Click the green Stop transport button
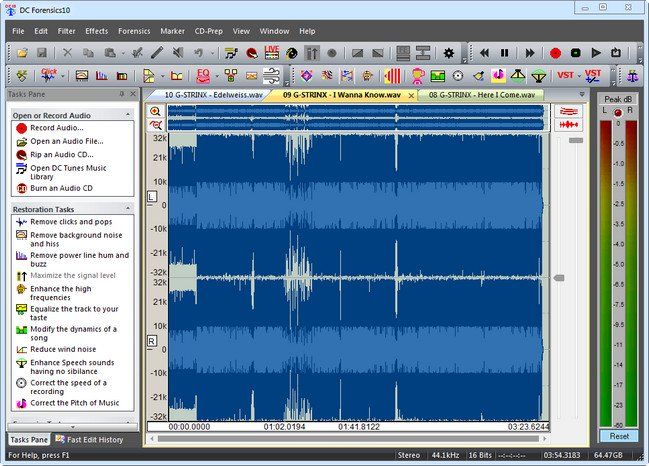 coord(576,52)
